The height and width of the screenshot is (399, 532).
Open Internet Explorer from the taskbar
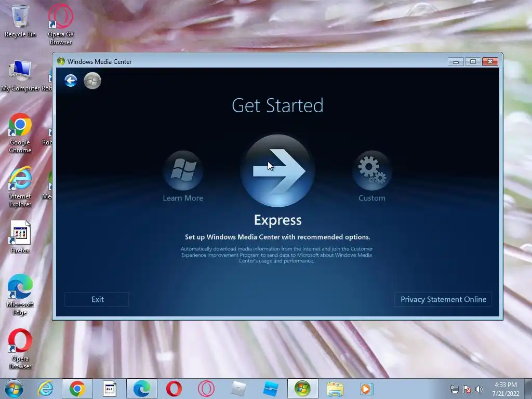pyautogui.click(x=46, y=389)
